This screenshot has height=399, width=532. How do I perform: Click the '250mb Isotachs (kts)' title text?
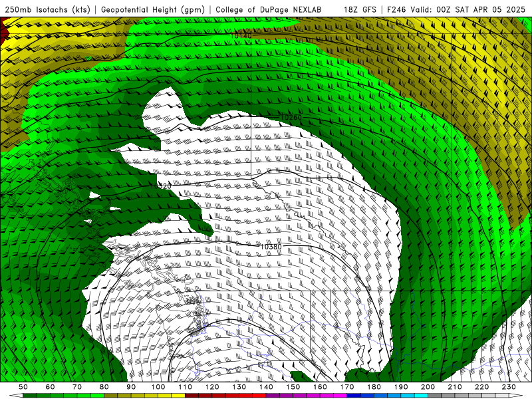click(x=48, y=9)
